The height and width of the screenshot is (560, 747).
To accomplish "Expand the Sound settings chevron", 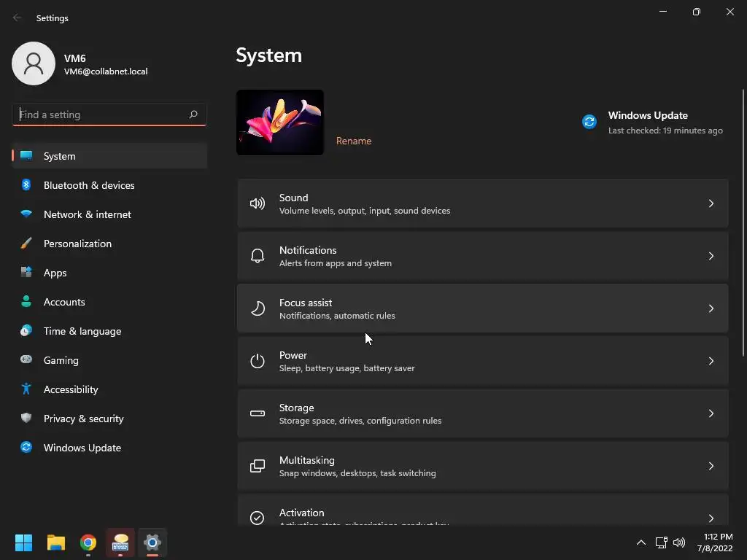I will pos(711,204).
